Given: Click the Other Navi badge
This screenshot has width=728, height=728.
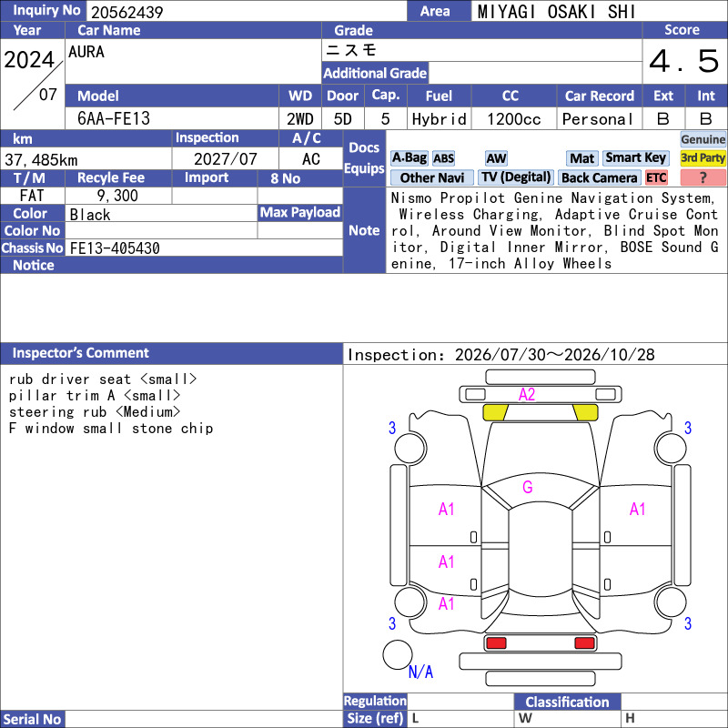Looking at the screenshot, I should [x=431, y=177].
